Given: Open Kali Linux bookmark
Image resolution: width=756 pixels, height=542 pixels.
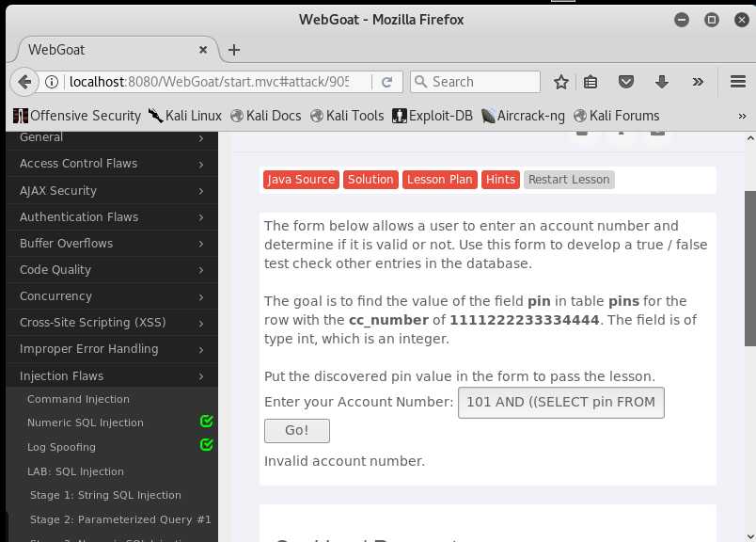Looking at the screenshot, I should [184, 116].
